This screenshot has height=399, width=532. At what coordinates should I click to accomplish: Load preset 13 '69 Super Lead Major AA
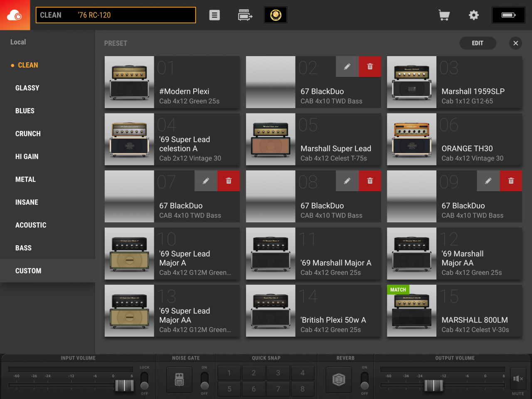point(172,311)
